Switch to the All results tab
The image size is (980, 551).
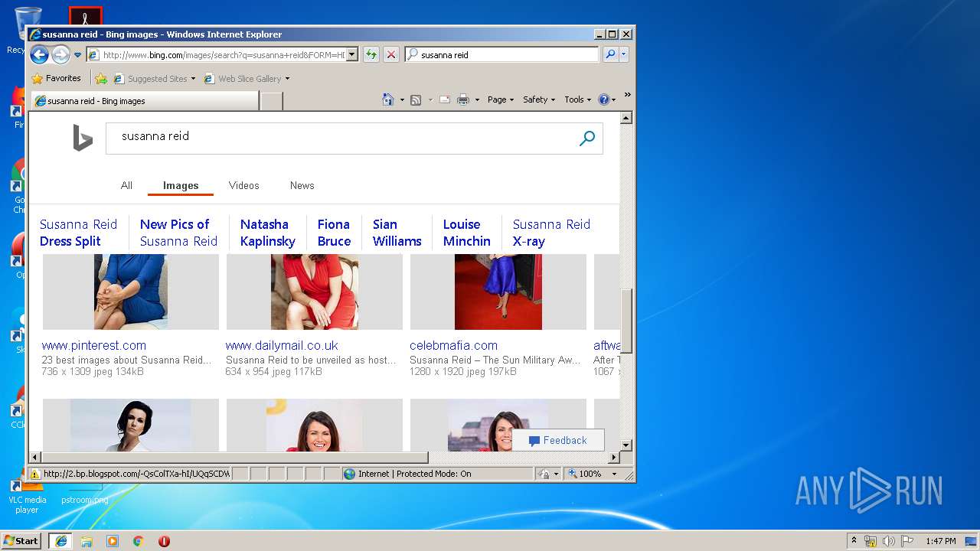[x=126, y=185]
